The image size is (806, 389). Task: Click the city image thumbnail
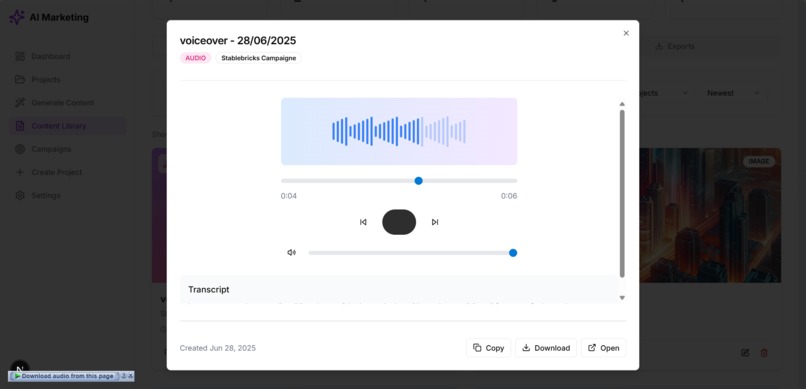(x=710, y=215)
